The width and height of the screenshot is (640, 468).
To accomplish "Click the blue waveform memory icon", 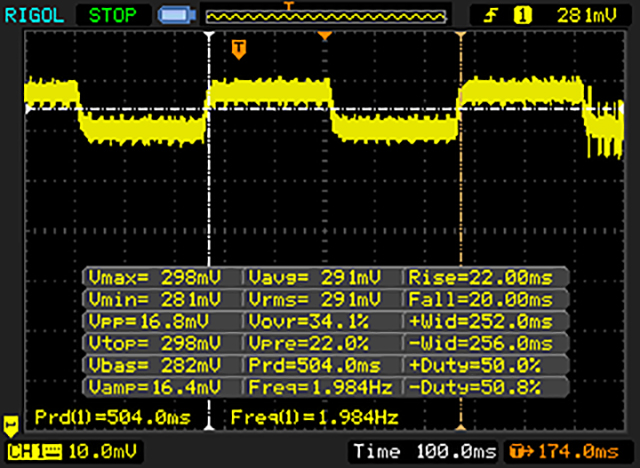I will tap(176, 16).
